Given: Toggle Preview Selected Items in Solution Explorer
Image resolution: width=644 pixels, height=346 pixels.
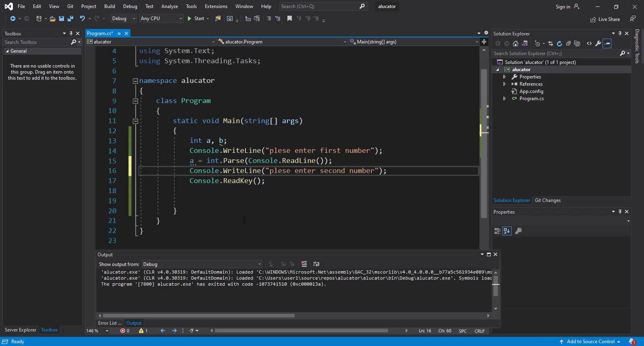Looking at the screenshot, I should point(607,43).
